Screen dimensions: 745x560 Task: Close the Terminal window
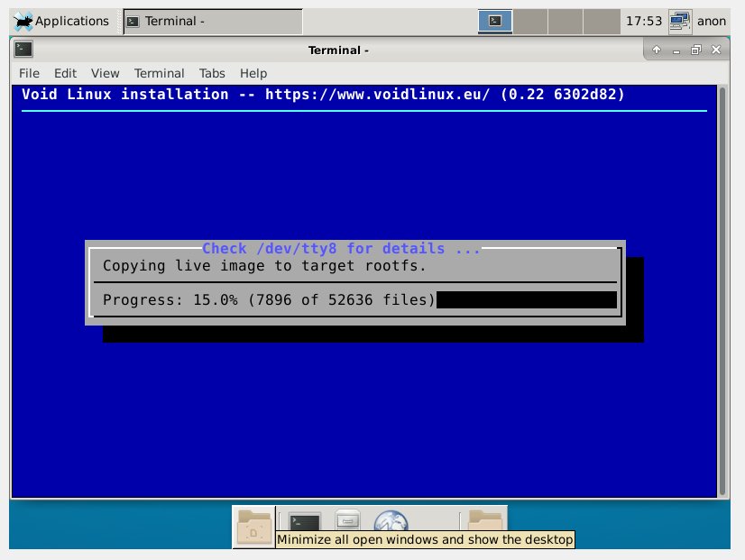pos(716,50)
